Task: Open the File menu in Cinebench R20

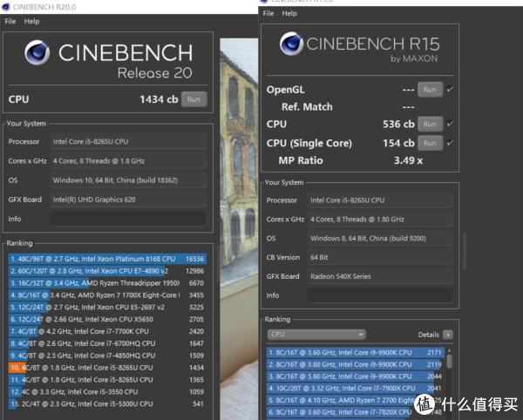Action: [x=10, y=21]
